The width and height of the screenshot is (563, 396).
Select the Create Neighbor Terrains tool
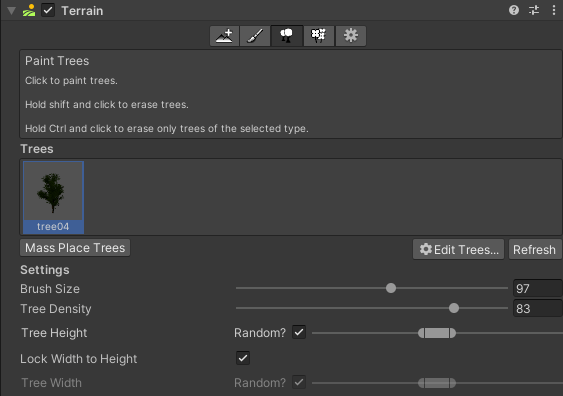click(224, 36)
